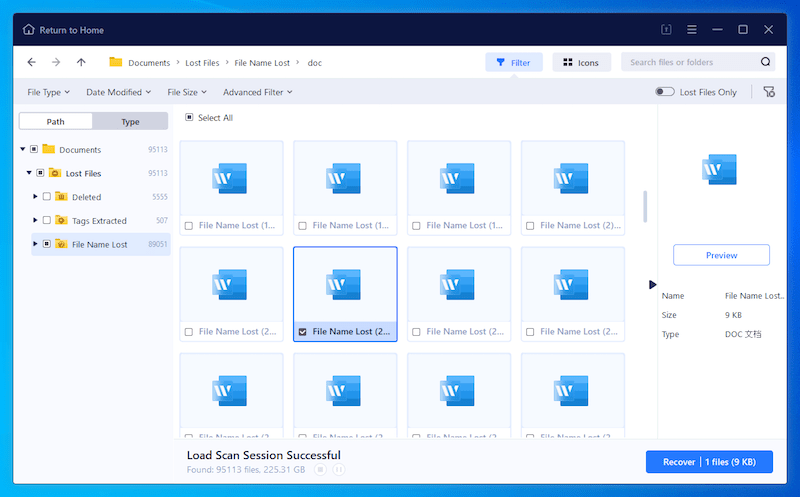Open the Advanced Filter dropdown
Image resolution: width=800 pixels, height=497 pixels.
[x=258, y=92]
